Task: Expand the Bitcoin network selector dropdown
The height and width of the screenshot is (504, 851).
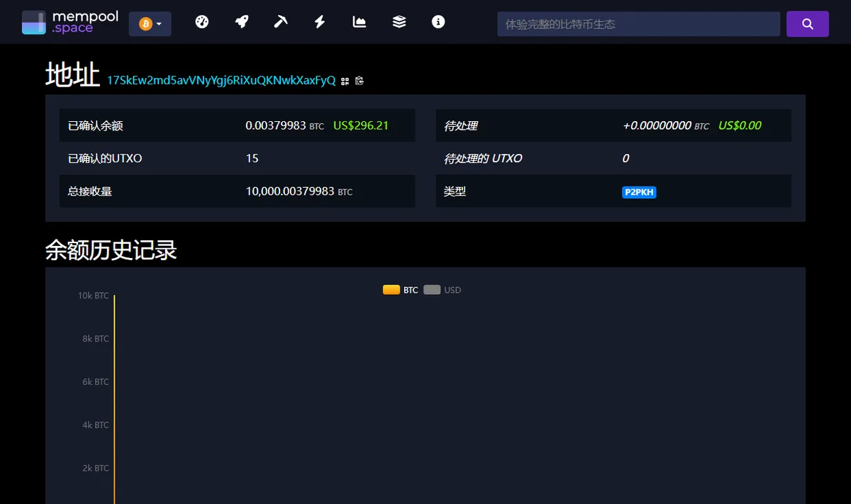Action: coord(150,24)
